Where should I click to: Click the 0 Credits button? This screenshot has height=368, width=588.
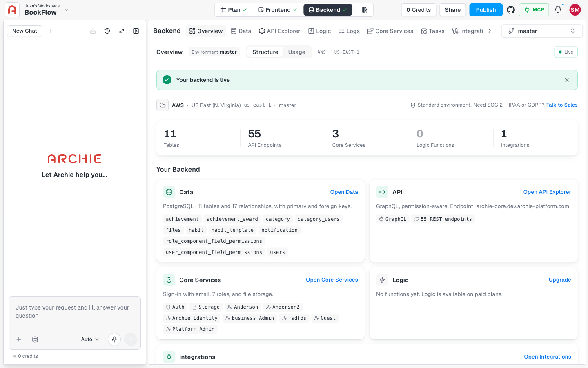pos(419,10)
